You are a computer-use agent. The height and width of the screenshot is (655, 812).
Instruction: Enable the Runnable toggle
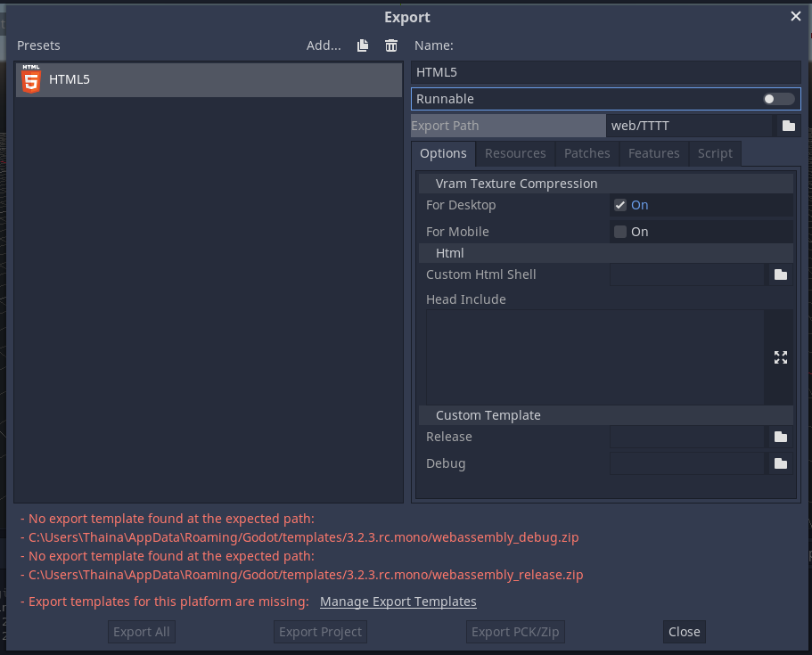[x=776, y=99]
